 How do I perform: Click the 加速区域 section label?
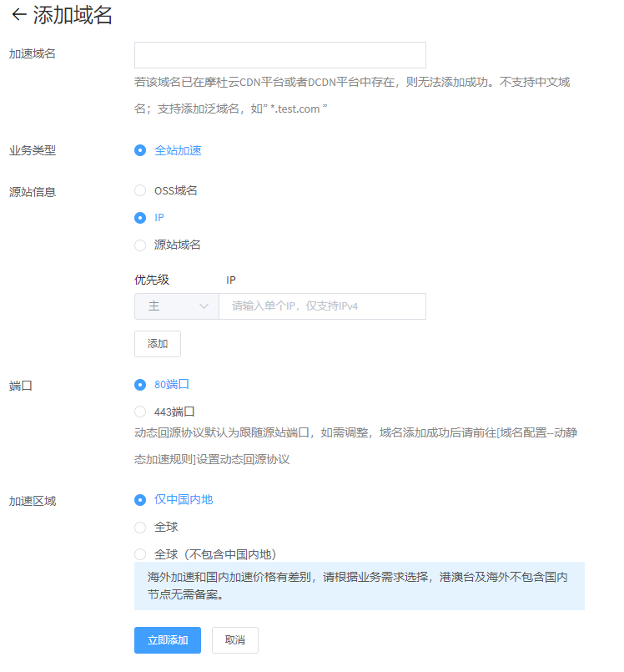pos(33,501)
